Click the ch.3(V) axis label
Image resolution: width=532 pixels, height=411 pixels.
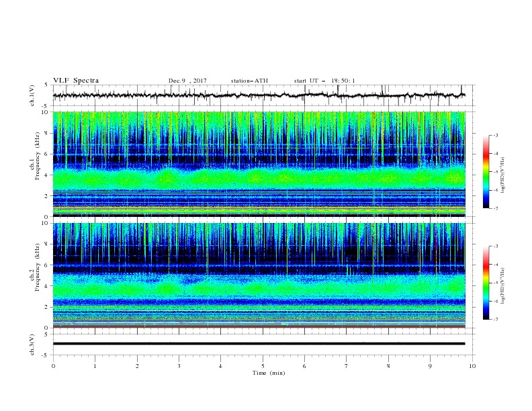point(32,345)
